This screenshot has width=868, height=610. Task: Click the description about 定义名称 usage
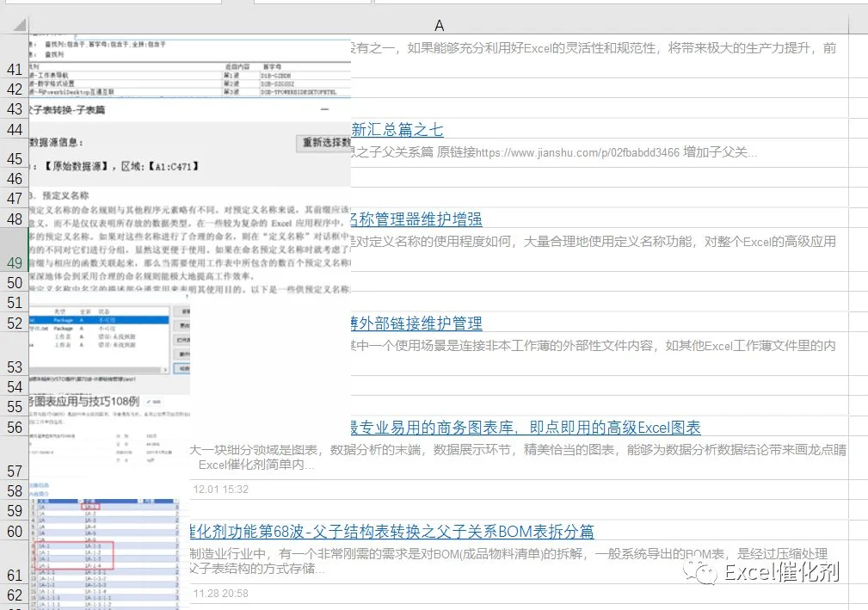pyautogui.click(x=594, y=242)
